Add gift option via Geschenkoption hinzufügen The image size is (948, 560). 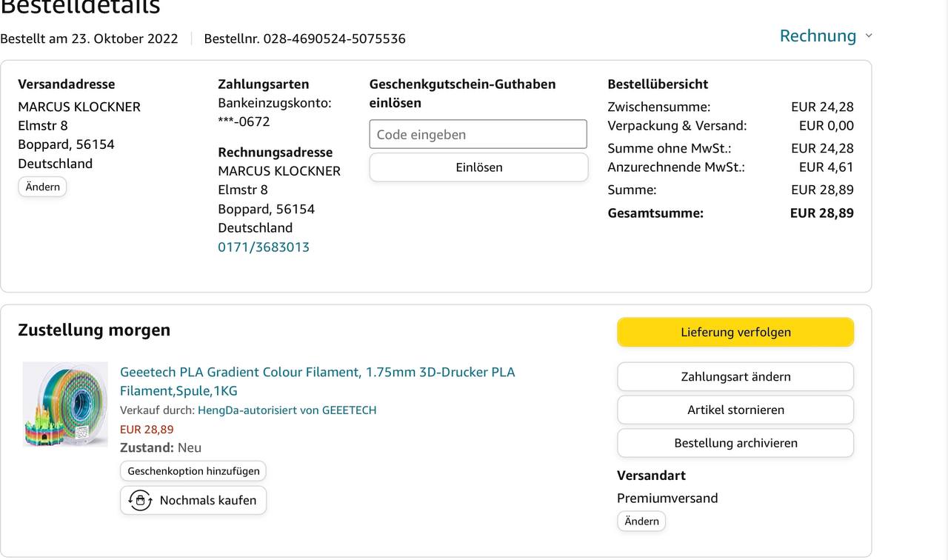click(193, 470)
